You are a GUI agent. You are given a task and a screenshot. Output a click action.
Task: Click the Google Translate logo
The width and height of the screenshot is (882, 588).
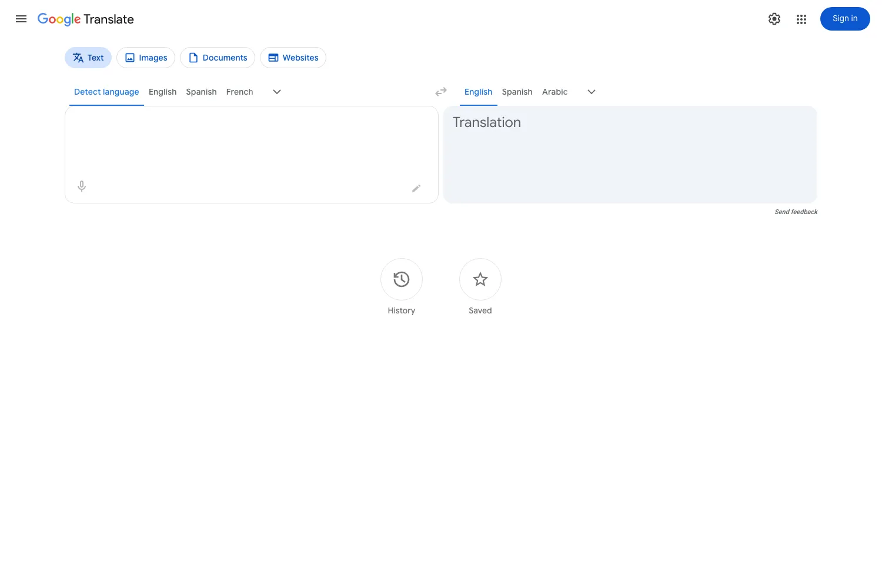(86, 19)
